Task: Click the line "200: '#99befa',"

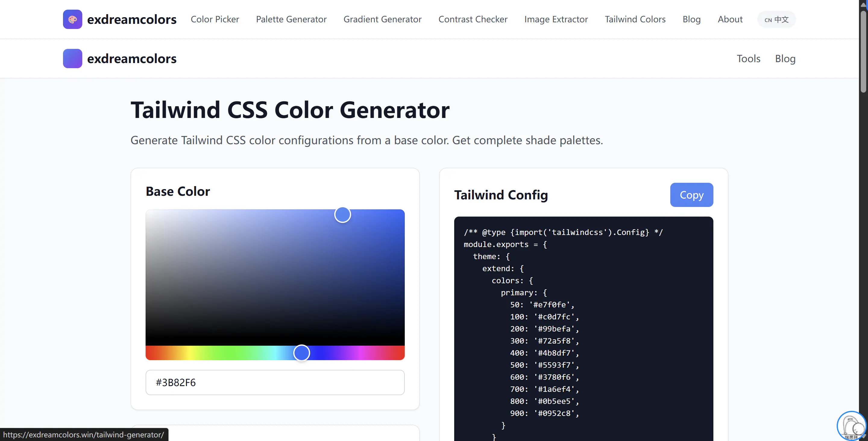Action: click(545, 329)
